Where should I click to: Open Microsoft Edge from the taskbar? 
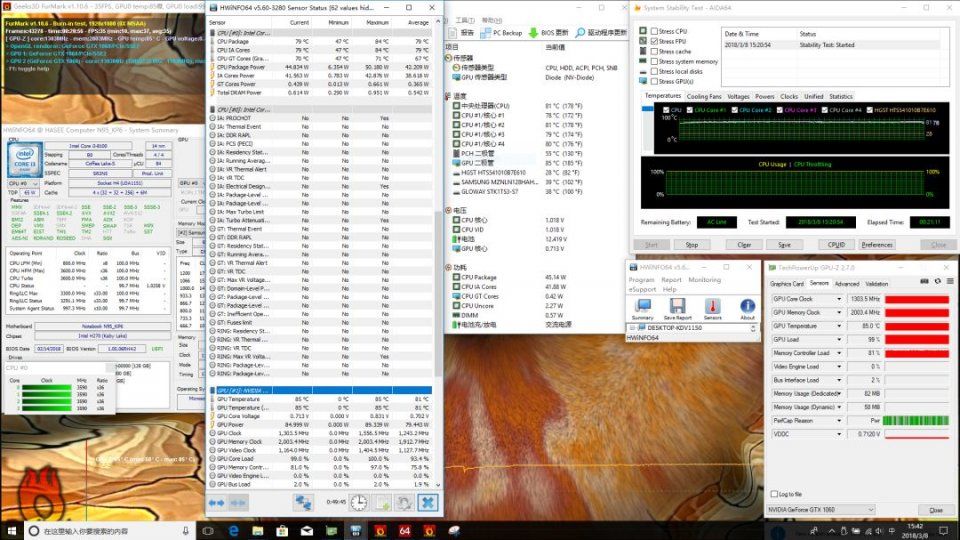click(x=232, y=530)
